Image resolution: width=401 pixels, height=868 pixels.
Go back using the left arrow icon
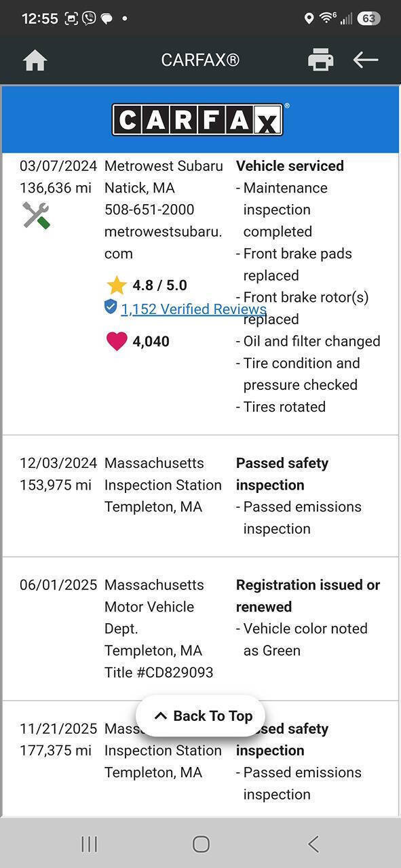click(365, 60)
